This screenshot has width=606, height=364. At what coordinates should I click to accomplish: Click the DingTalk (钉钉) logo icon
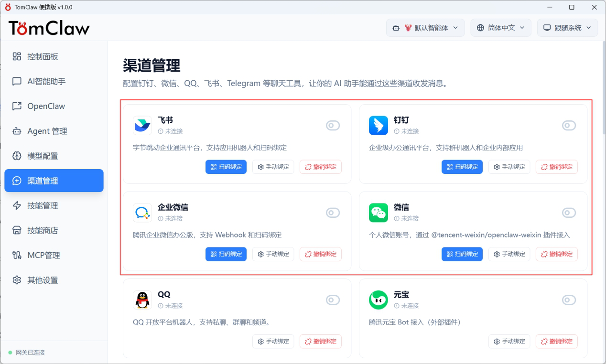[379, 126]
